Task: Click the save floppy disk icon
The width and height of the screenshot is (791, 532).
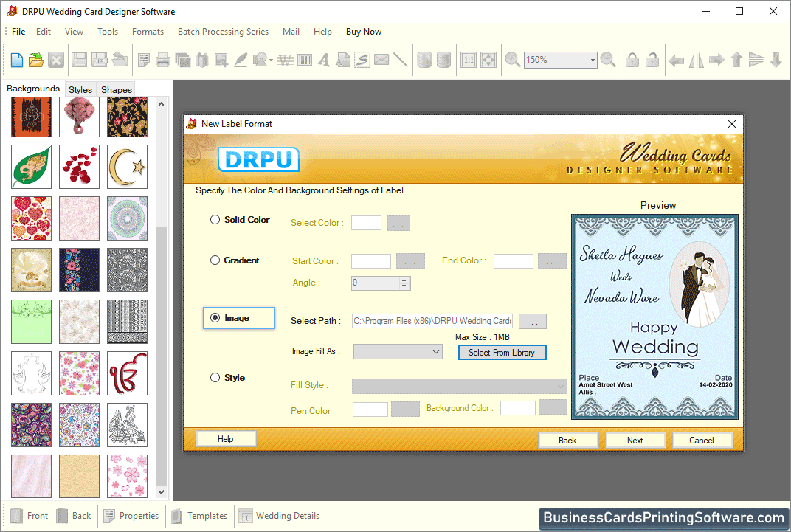Action: (x=79, y=60)
